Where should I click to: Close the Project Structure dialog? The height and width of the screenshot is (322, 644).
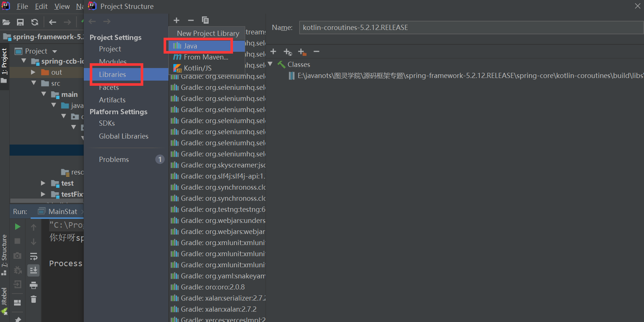point(638,6)
